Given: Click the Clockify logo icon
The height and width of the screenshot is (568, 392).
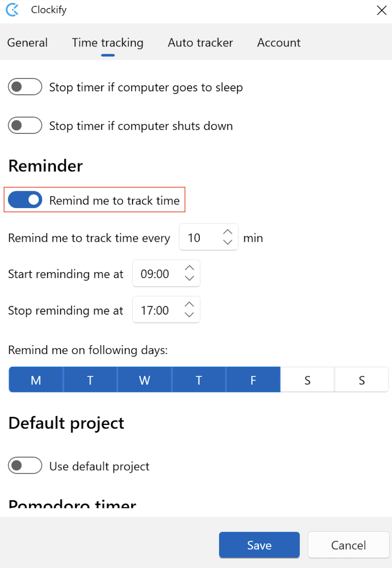Looking at the screenshot, I should point(12,10).
